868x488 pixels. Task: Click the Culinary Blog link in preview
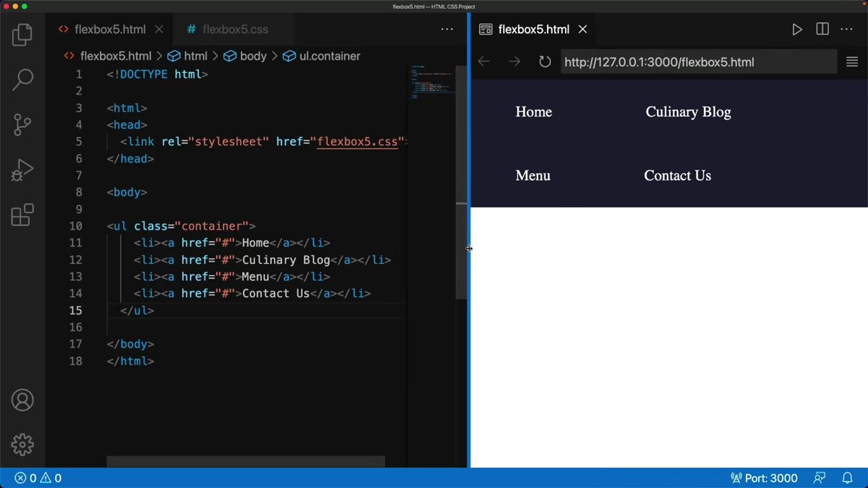688,112
